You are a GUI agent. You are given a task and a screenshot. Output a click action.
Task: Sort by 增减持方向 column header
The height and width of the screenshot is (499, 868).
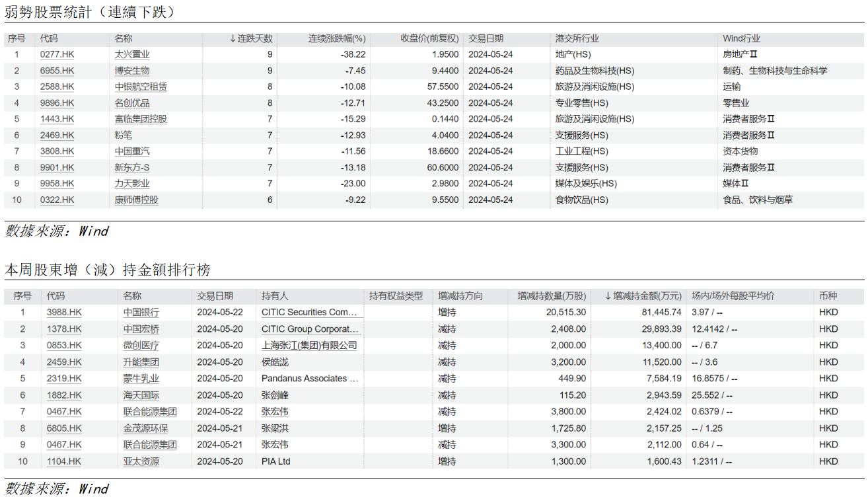point(460,296)
